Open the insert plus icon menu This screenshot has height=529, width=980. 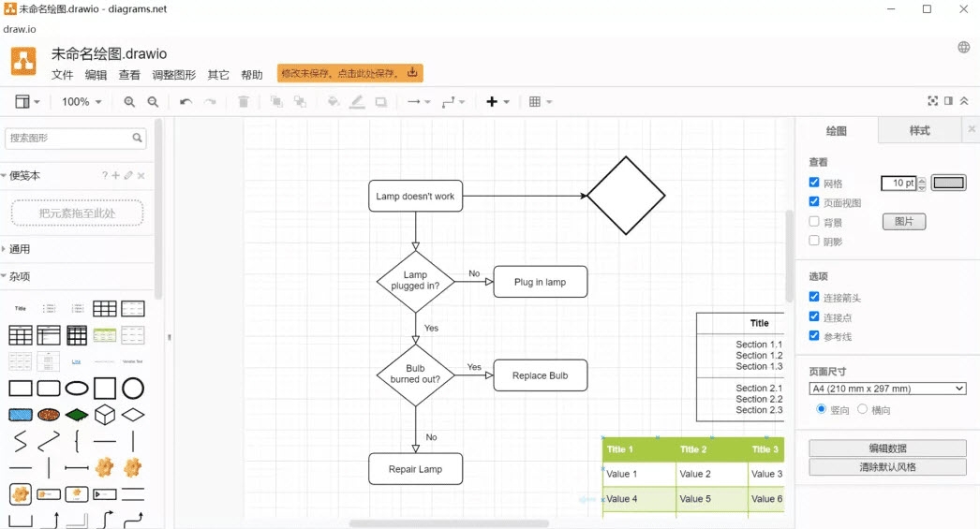pos(497,102)
